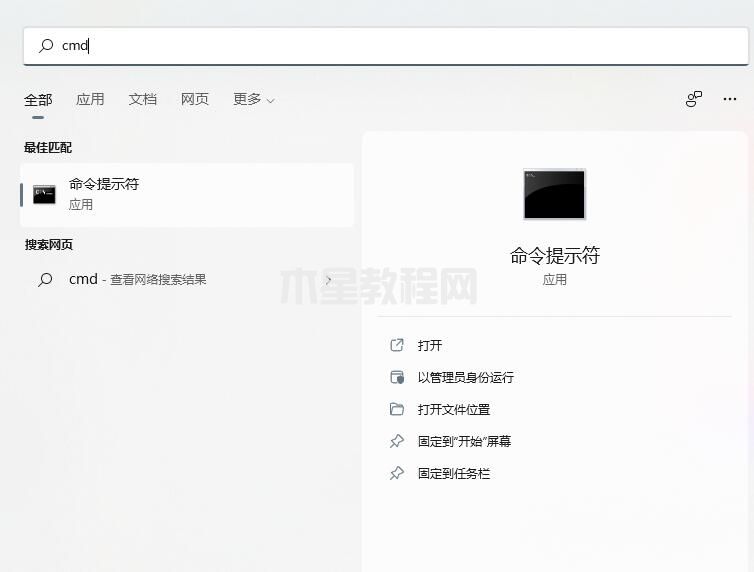Screen dimensions: 754x572
Task: Switch to the 文档 tab
Action: 142,99
